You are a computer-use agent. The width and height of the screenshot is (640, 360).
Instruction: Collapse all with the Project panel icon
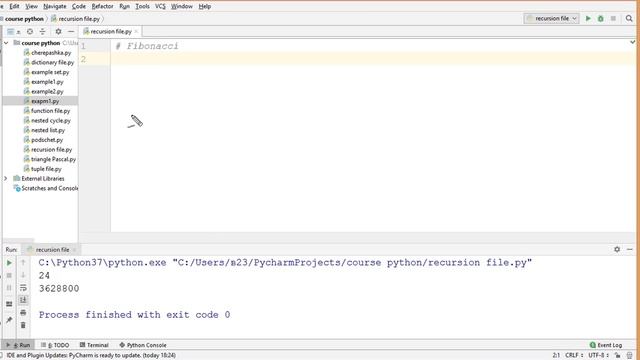tap(42, 31)
